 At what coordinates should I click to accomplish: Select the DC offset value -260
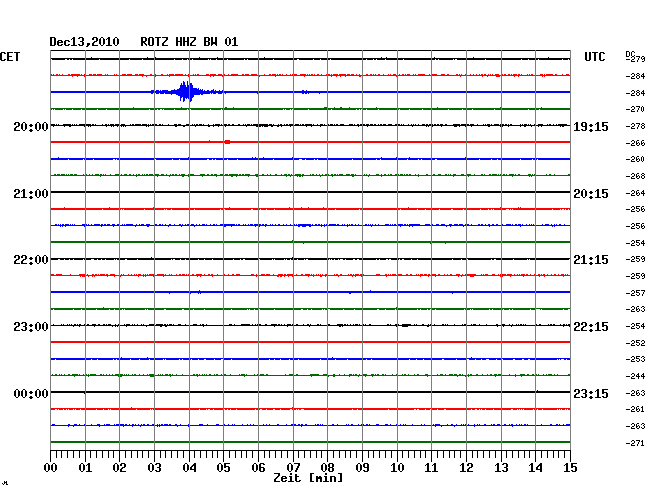(635, 159)
